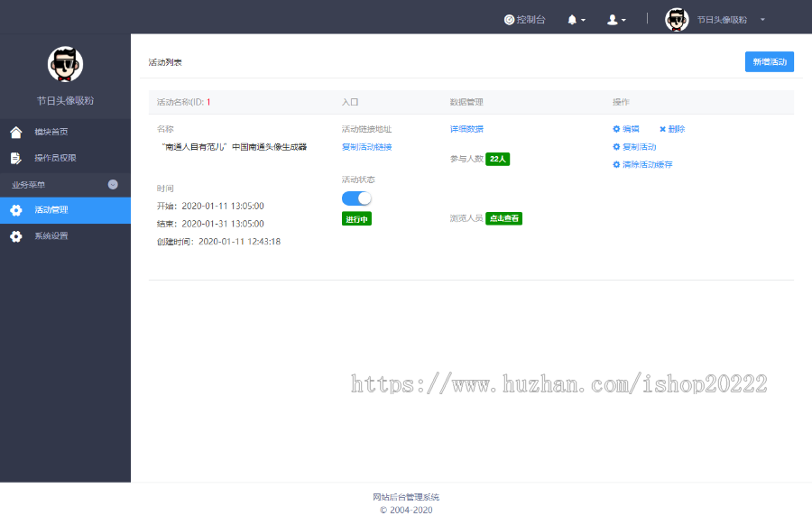Open the 控制台 console link
The height and width of the screenshot is (525, 812).
pos(524,20)
